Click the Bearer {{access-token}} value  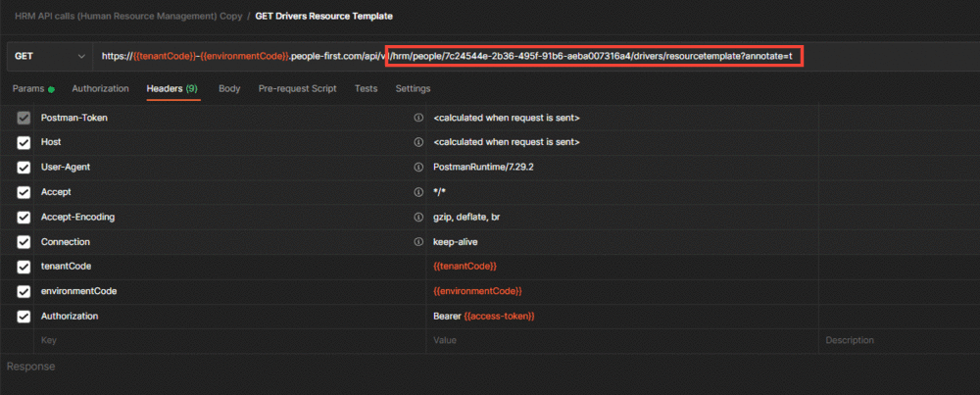[484, 317]
